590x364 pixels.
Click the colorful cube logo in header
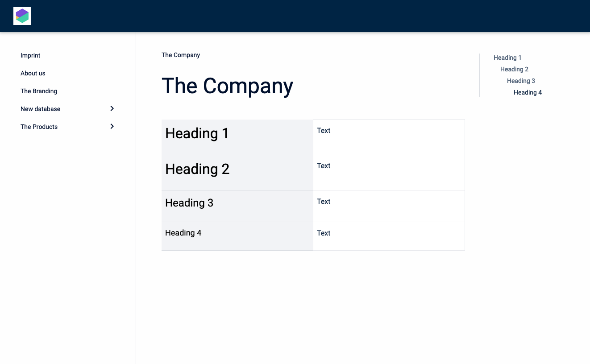[x=22, y=16]
